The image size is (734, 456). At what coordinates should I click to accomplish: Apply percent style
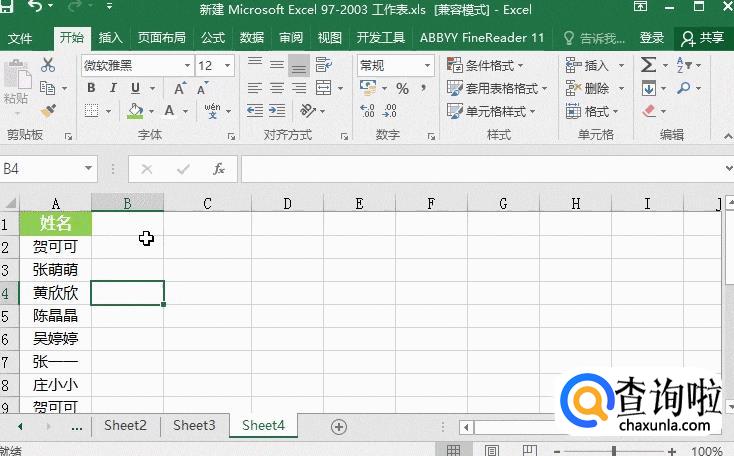pyautogui.click(x=403, y=88)
